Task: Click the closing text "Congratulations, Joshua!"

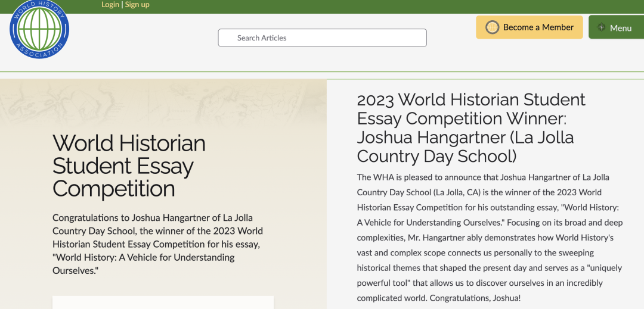Action: tap(475, 298)
